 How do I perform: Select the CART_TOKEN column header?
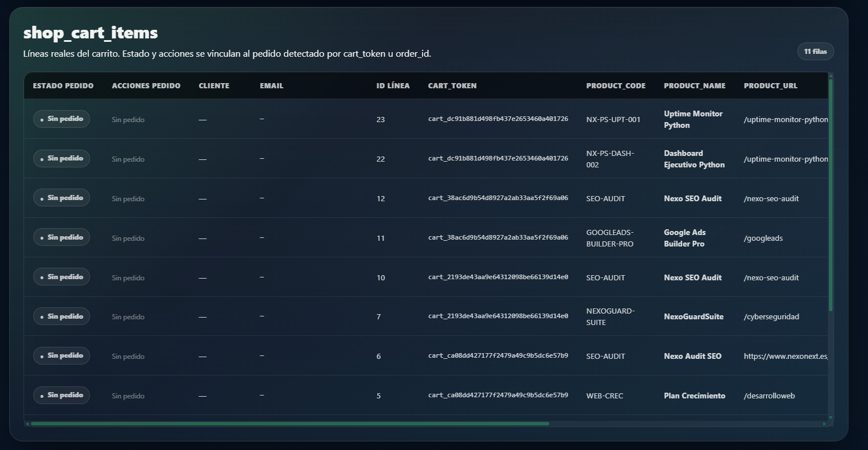tap(452, 85)
